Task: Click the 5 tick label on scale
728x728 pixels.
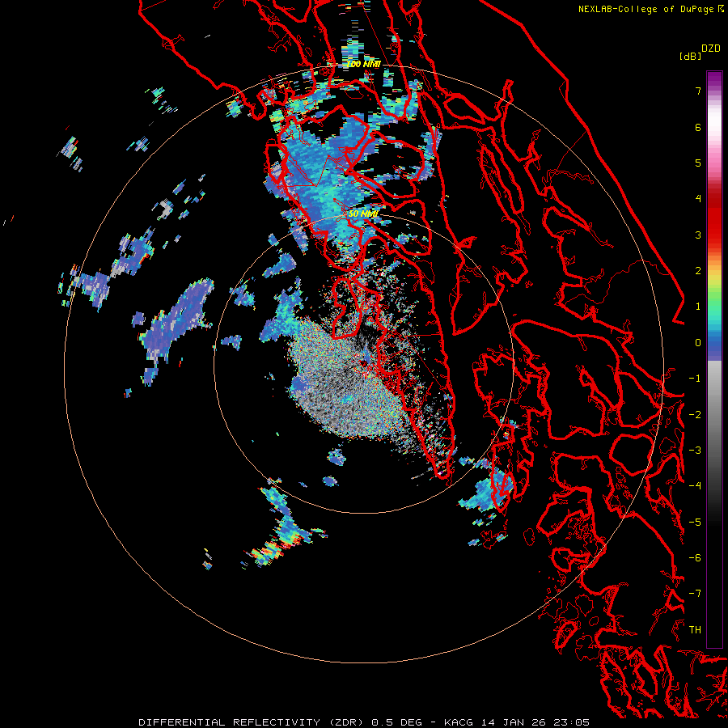Action: click(698, 163)
